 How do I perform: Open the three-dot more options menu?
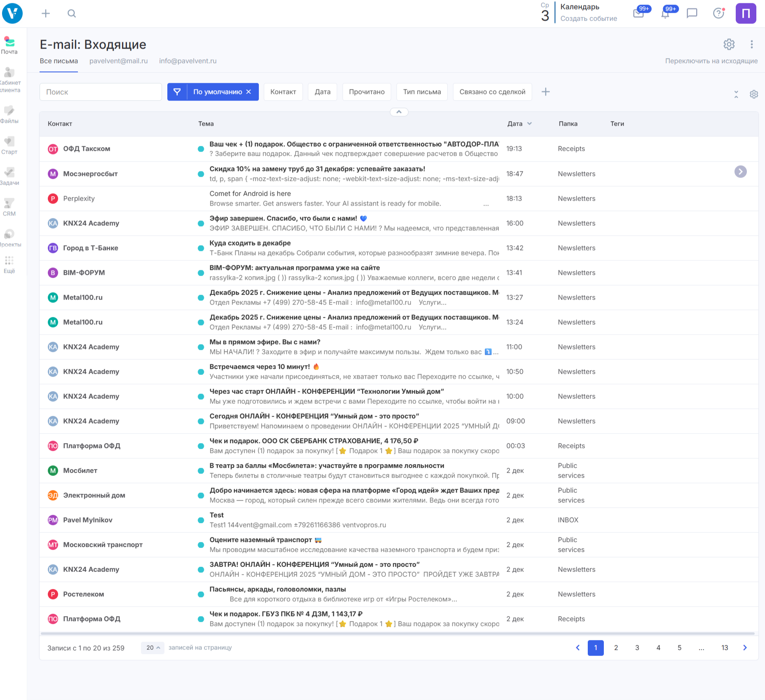(752, 44)
